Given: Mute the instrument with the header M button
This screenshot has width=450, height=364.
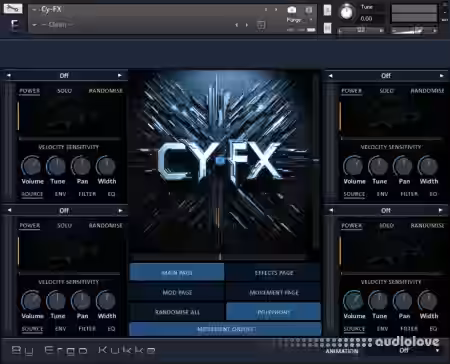Looking at the screenshot, I should click(327, 28).
